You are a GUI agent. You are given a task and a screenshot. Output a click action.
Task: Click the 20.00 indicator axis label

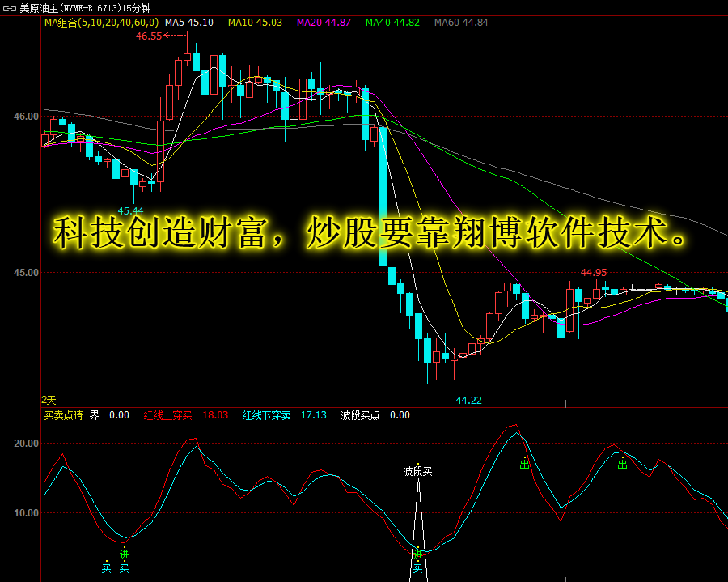(x=26, y=444)
